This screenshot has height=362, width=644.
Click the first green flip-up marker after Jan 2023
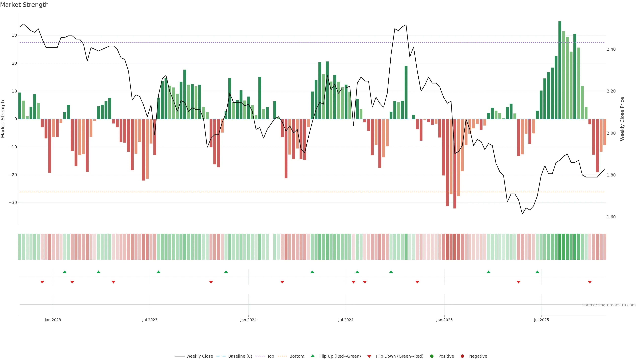65,272
